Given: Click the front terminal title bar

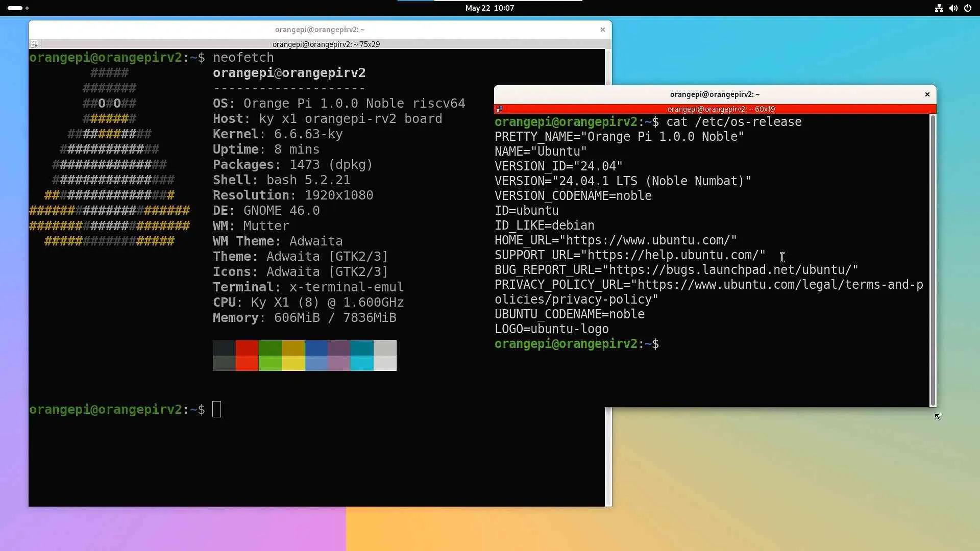Looking at the screenshot, I should tap(715, 94).
